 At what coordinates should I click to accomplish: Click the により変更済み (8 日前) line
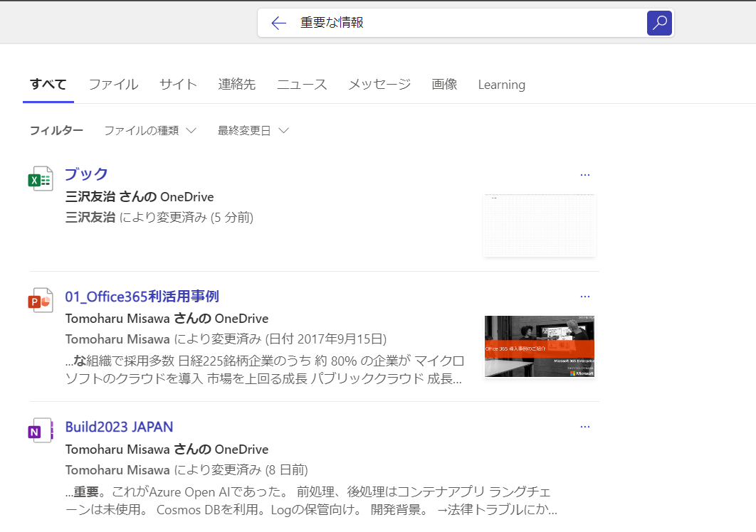point(187,470)
